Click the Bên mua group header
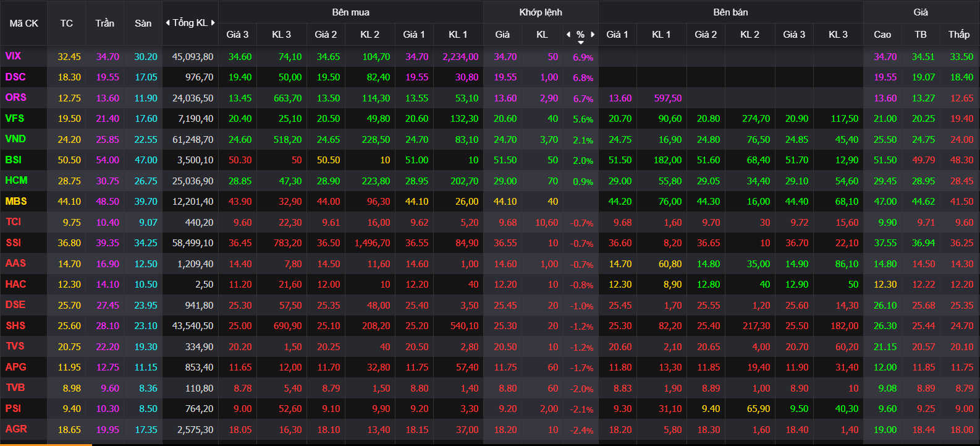The height and width of the screenshot is (446, 980). 350,12
